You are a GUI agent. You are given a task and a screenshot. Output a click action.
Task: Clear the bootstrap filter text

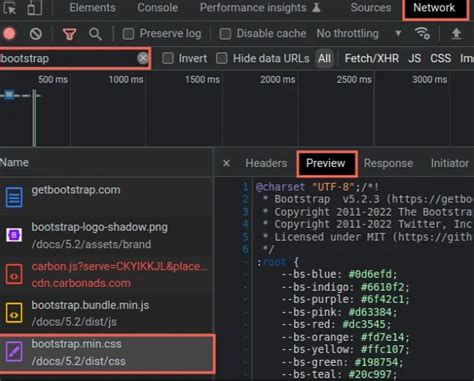[x=143, y=58]
